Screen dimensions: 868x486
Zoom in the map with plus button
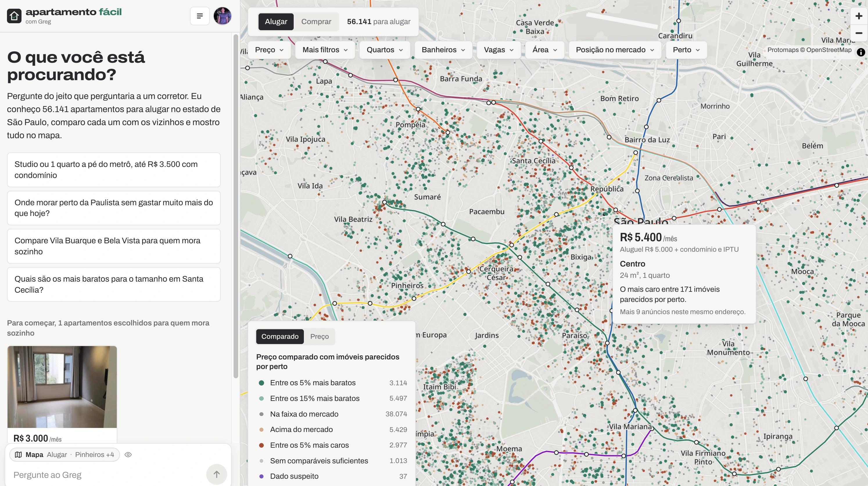pyautogui.click(x=859, y=16)
